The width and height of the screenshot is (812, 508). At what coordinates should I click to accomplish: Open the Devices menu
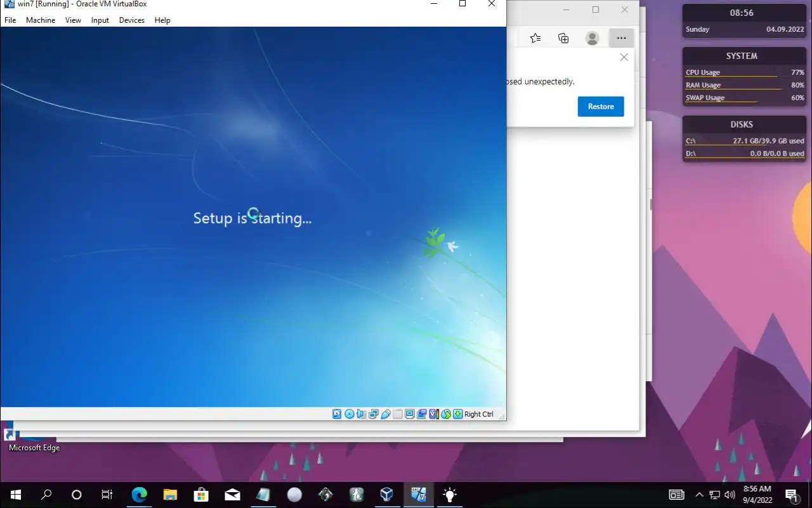(x=131, y=20)
